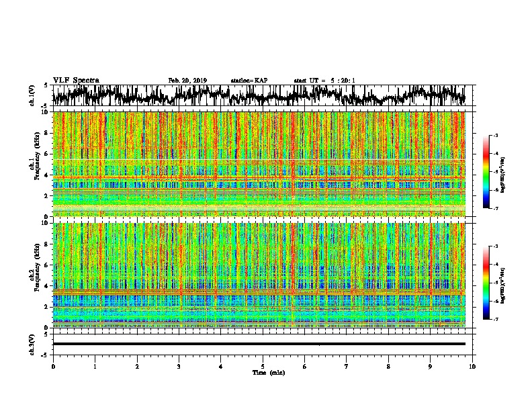Click the "VLF Spectra" plot title
Viewport: 532px width, 411px height.
click(76, 81)
